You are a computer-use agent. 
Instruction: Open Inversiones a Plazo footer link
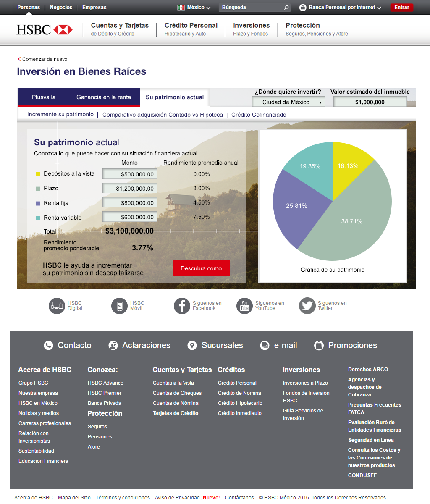[x=305, y=383]
